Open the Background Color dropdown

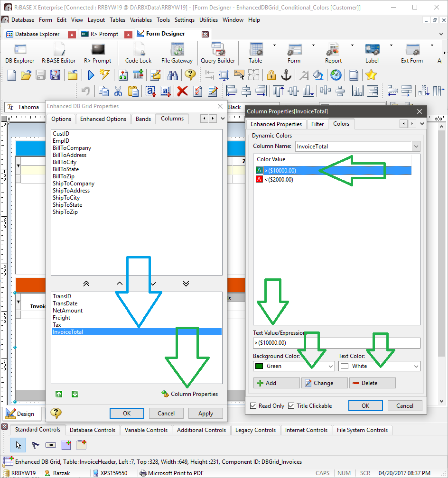pos(330,366)
